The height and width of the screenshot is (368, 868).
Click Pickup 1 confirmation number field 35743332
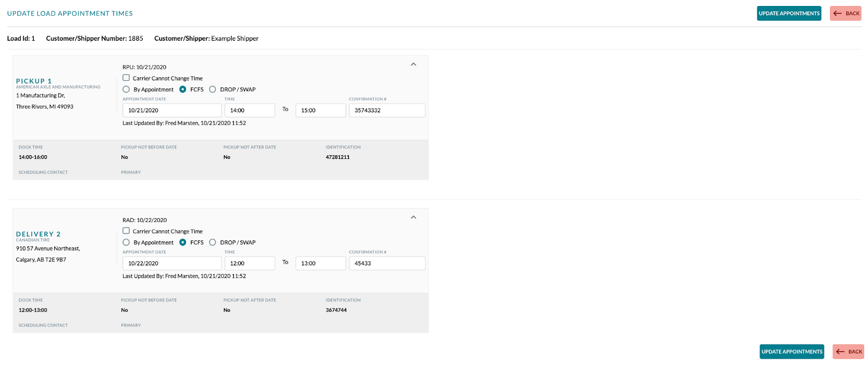tap(387, 110)
